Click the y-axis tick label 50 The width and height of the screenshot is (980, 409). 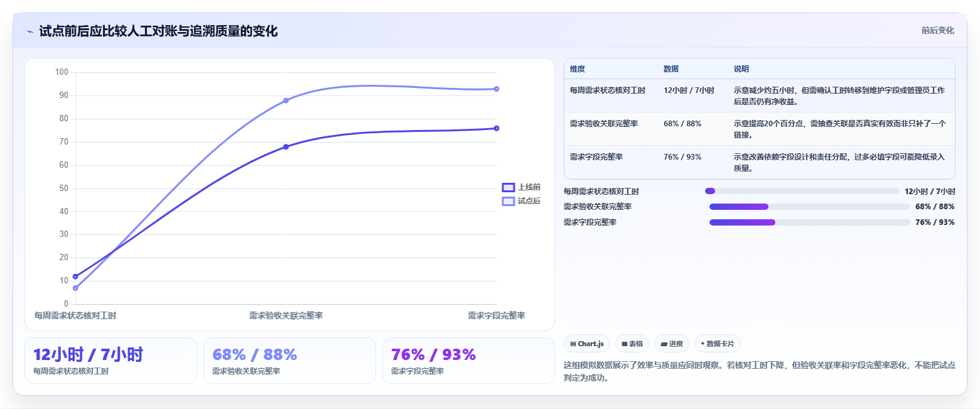(x=63, y=188)
